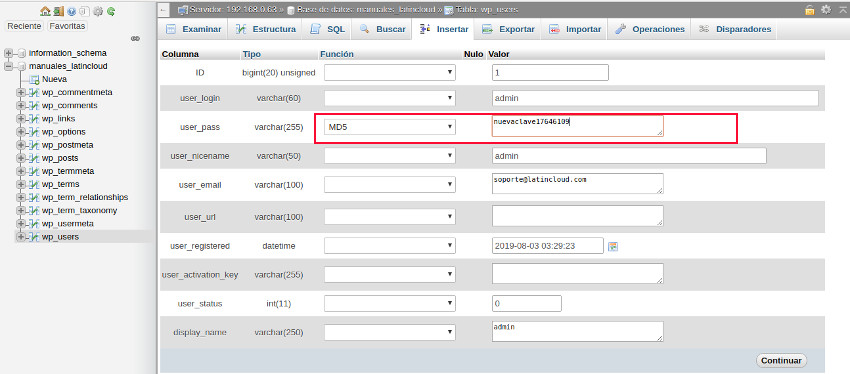Focus the user_registered date field
The width and height of the screenshot is (850, 374).
point(548,246)
